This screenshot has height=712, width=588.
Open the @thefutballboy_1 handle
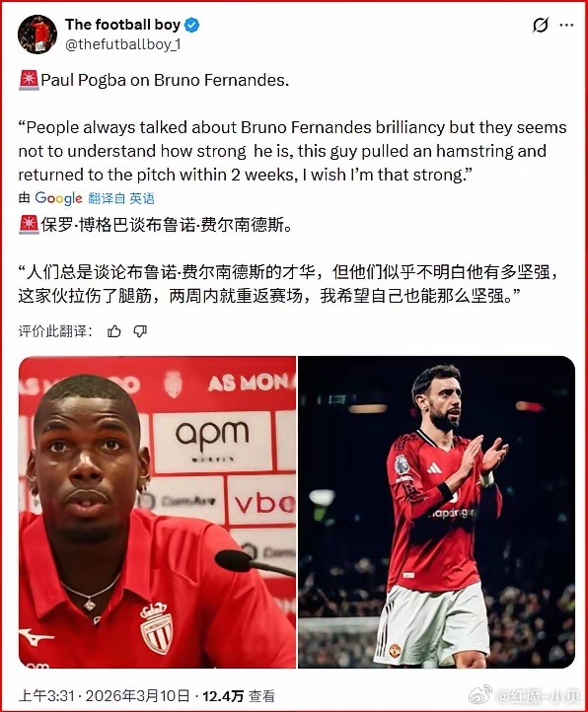123,44
